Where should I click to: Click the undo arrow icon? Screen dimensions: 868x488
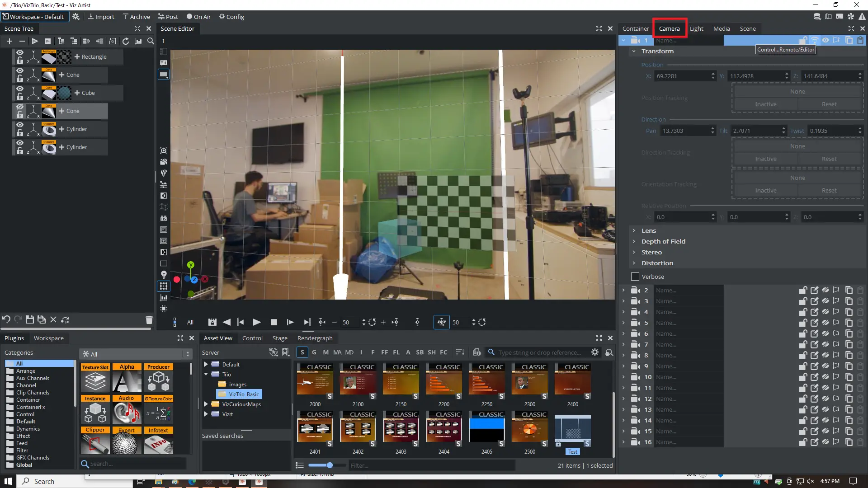[x=6, y=319]
